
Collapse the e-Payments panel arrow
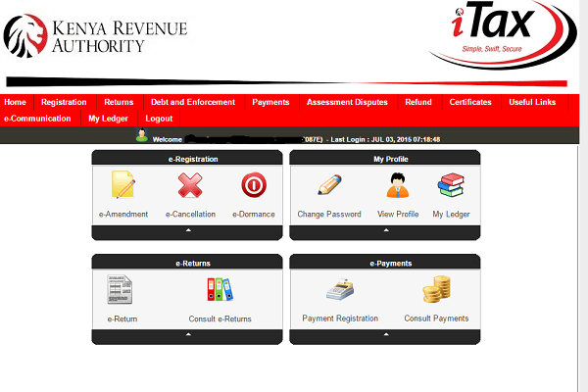(x=386, y=334)
